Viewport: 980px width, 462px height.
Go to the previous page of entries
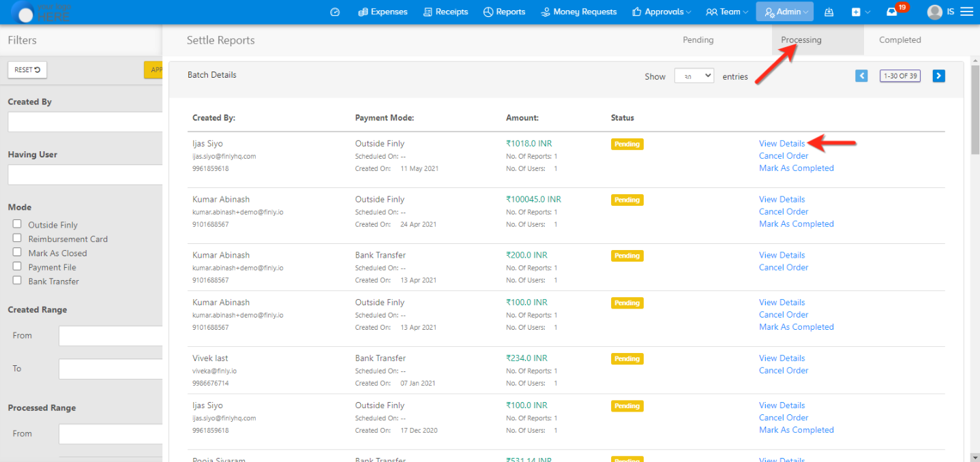click(x=861, y=76)
